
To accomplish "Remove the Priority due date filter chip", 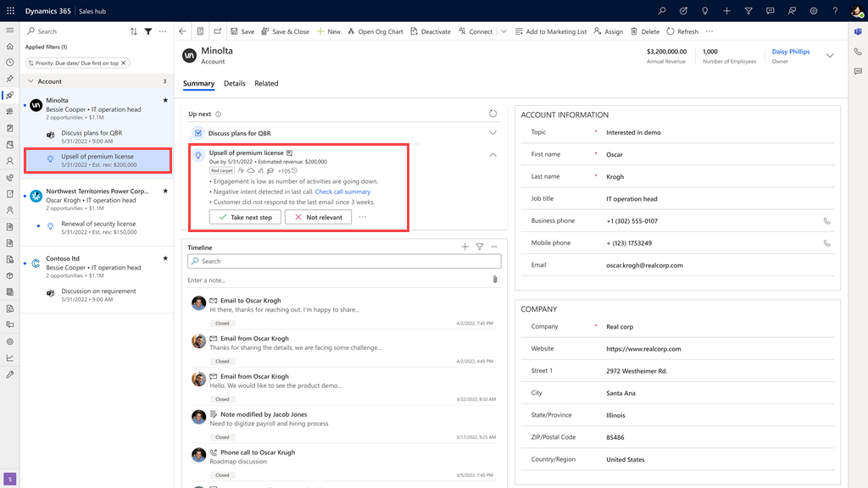I will point(124,63).
